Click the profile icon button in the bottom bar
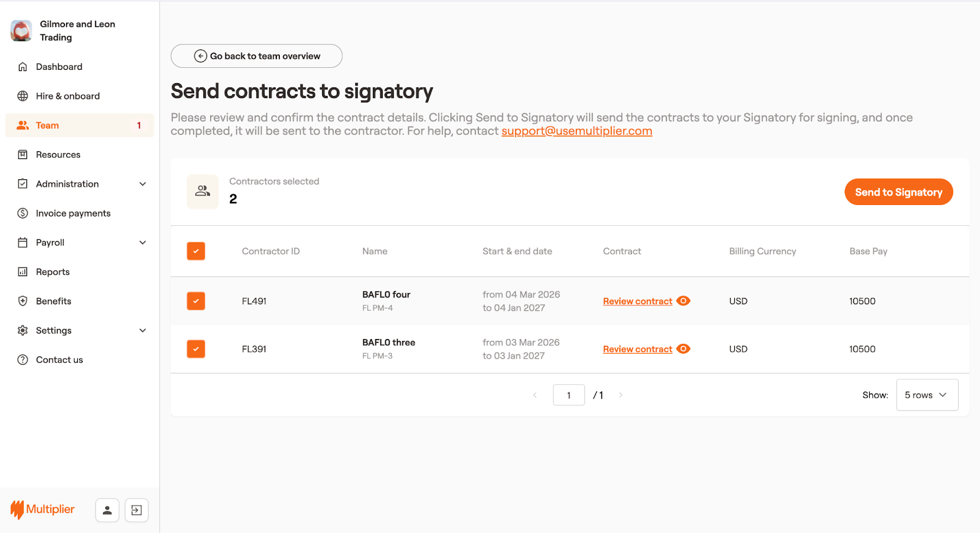The height and width of the screenshot is (533, 980). point(107,510)
